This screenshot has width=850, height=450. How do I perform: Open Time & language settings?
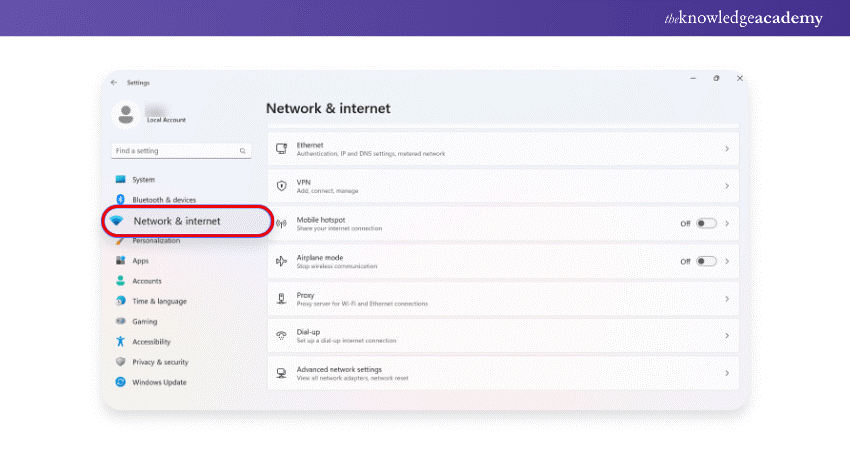tap(159, 301)
